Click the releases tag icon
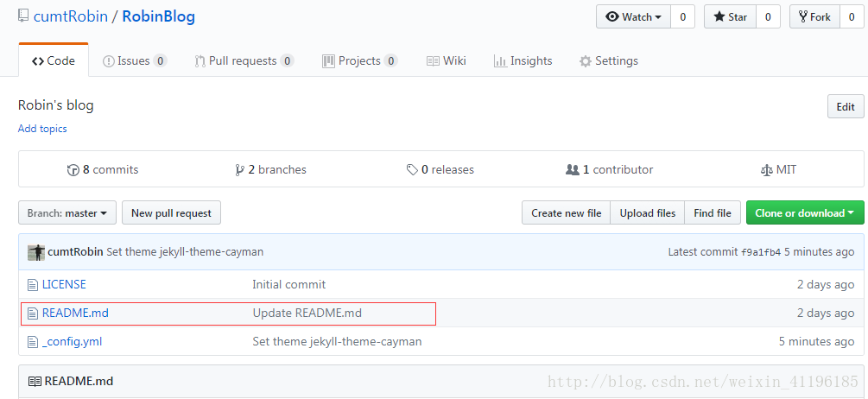This screenshot has height=399, width=868. point(413,170)
